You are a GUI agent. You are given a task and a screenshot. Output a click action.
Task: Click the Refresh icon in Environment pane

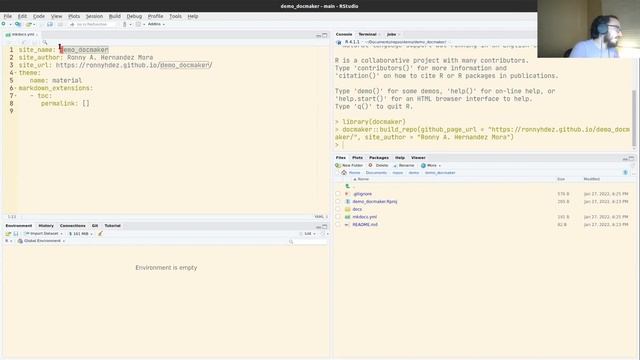[x=322, y=234]
